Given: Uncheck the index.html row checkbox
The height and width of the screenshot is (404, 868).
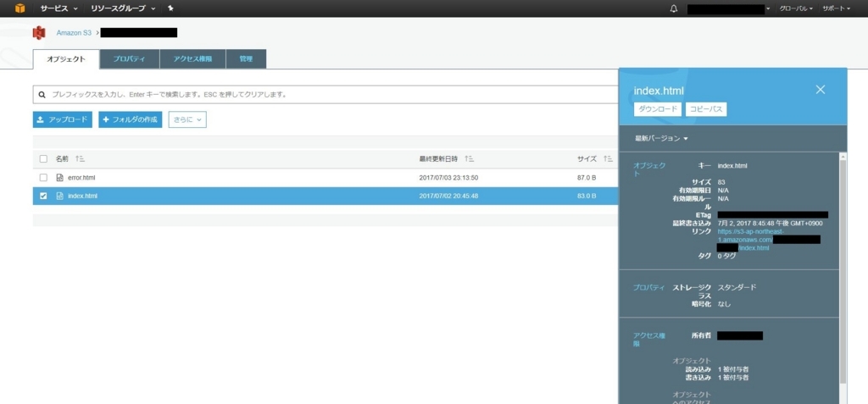Looking at the screenshot, I should [44, 196].
